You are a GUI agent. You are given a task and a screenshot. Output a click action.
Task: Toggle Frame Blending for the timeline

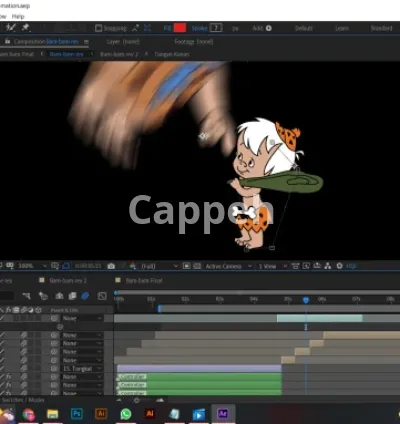(x=72, y=296)
